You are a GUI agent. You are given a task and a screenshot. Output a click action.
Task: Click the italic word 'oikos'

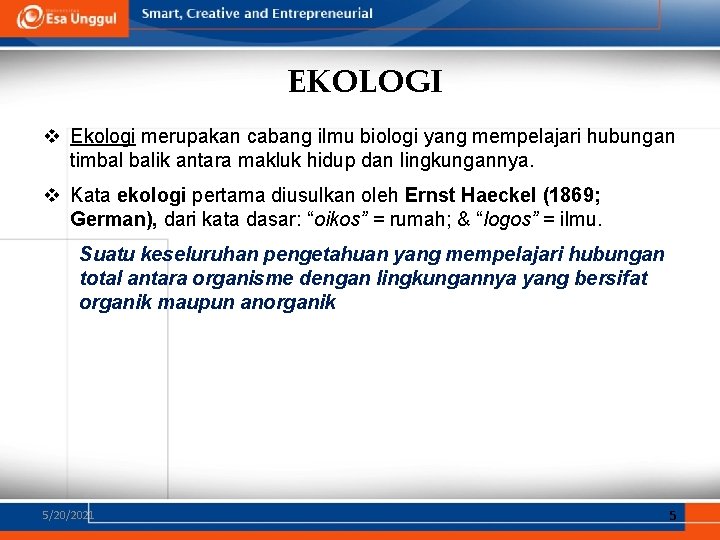tap(338, 219)
